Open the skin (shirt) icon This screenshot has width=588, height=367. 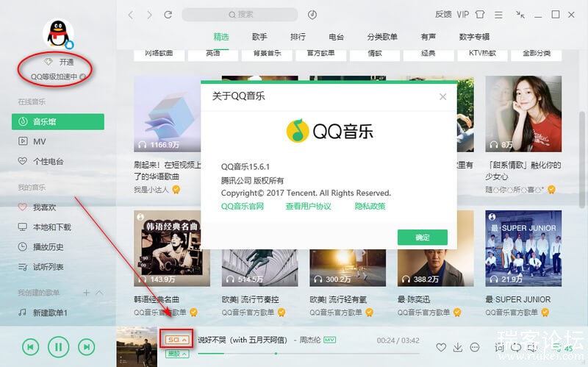480,15
